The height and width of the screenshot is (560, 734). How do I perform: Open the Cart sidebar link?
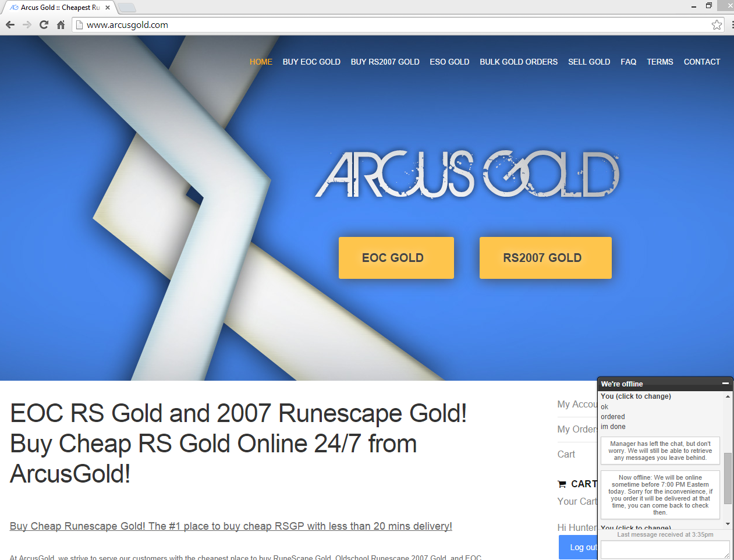tap(566, 454)
